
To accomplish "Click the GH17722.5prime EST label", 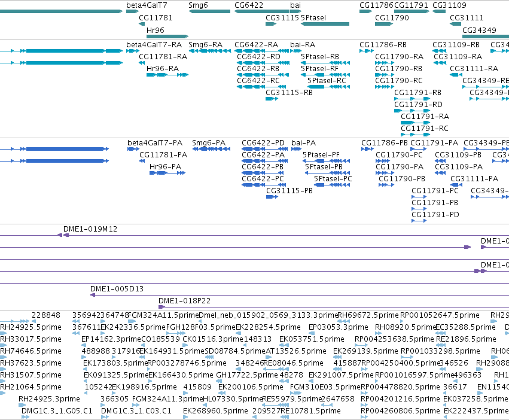I will (x=247, y=375).
